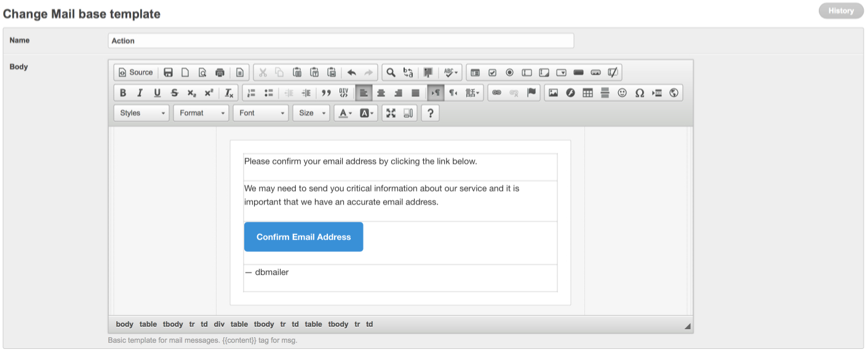Toggle right-to-left text direction
The height and width of the screenshot is (352, 868).
(453, 93)
